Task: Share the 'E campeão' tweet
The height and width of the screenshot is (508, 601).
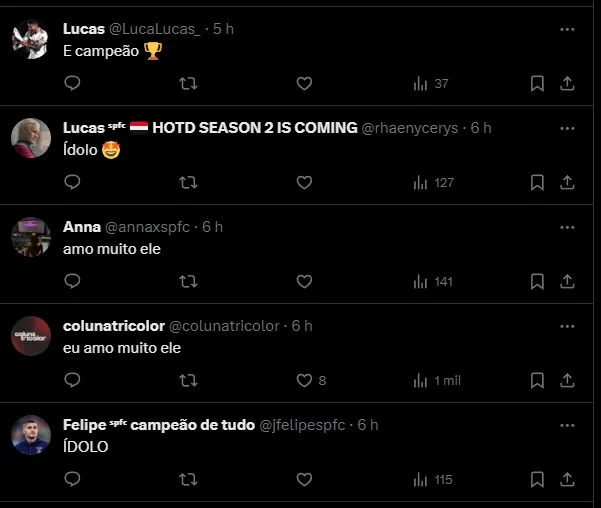Action: (567, 83)
